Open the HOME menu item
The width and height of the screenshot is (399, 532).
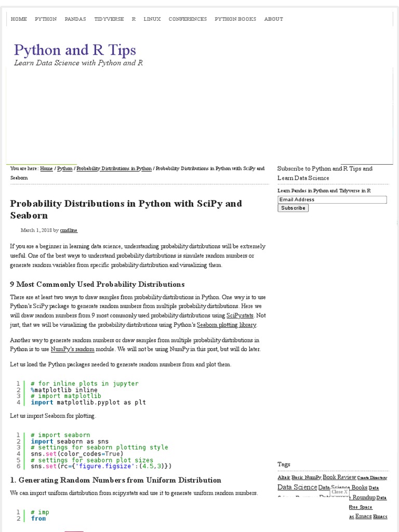pos(19,19)
